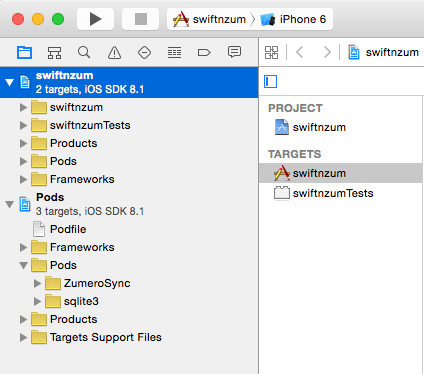Hide the project and targets list
424x374 pixels.
(x=270, y=81)
